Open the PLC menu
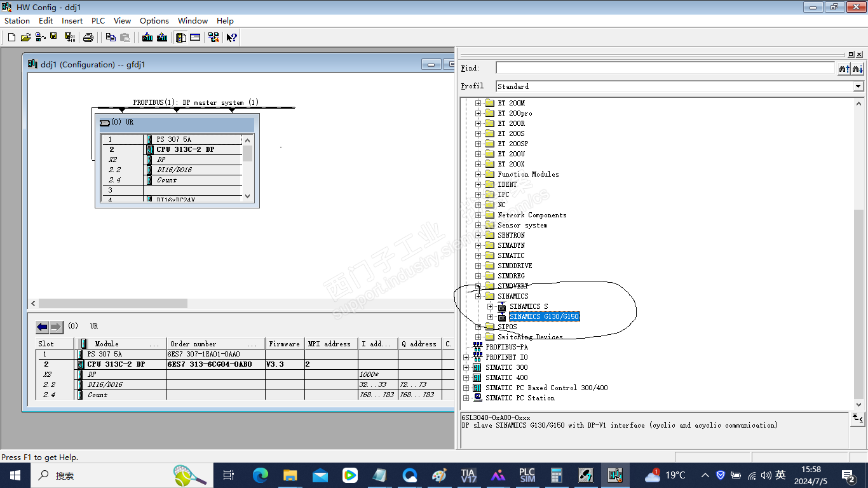868x488 pixels. tap(98, 20)
